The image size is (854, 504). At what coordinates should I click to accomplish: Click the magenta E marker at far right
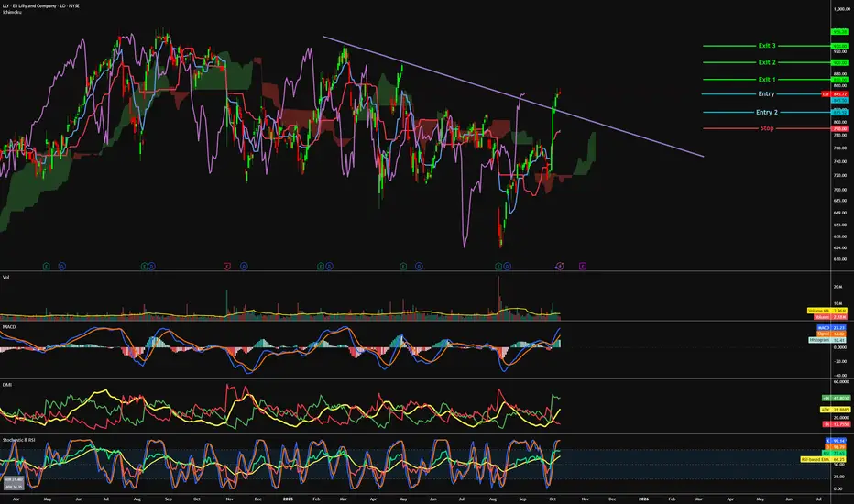[583, 266]
